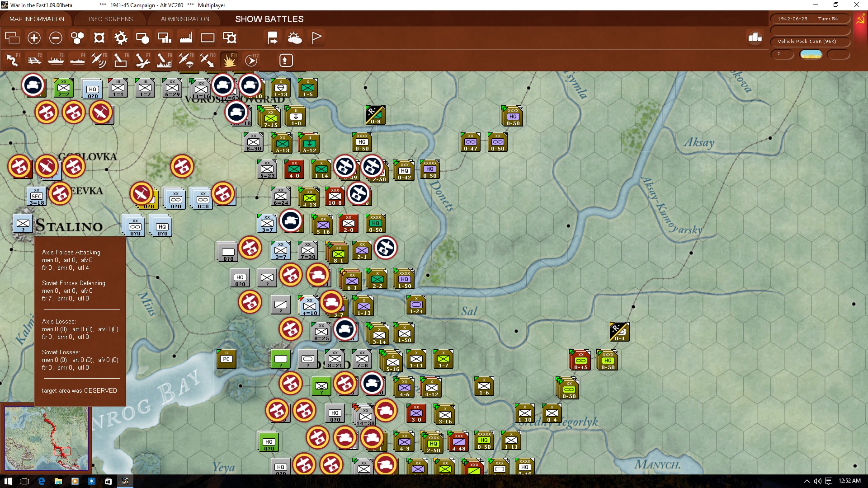The width and height of the screenshot is (868, 488).
Task: Select the red unit counter labeled 4-48
Action: pyautogui.click(x=459, y=441)
